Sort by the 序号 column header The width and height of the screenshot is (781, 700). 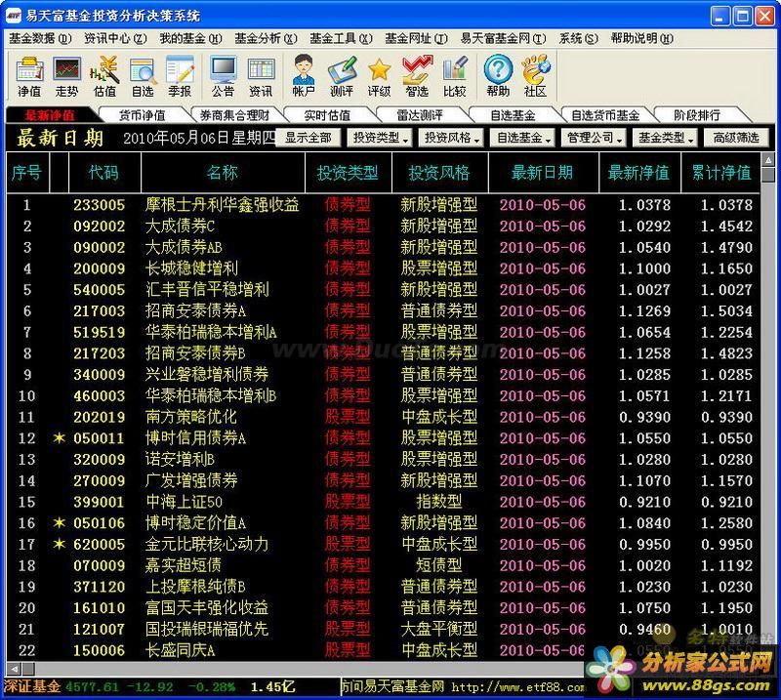click(27, 173)
